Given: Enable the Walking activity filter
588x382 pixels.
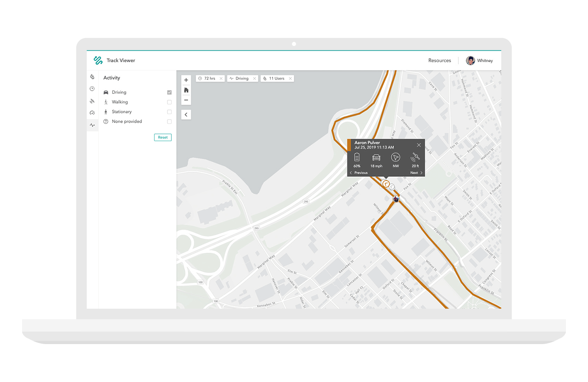Looking at the screenshot, I should 169,102.
